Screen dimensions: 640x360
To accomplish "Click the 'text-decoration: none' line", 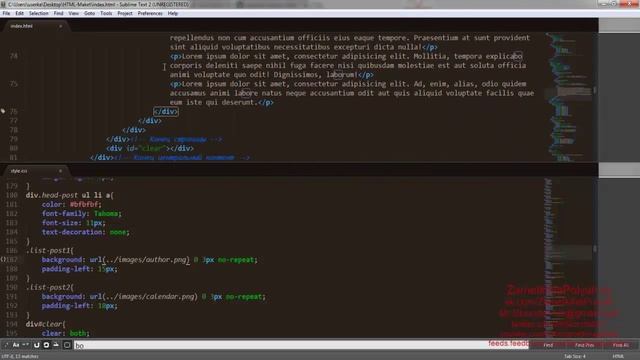I will point(85,232).
